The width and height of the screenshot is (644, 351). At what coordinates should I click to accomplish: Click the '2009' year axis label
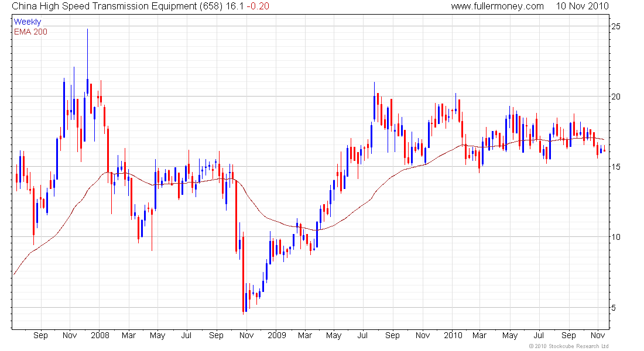tap(277, 335)
